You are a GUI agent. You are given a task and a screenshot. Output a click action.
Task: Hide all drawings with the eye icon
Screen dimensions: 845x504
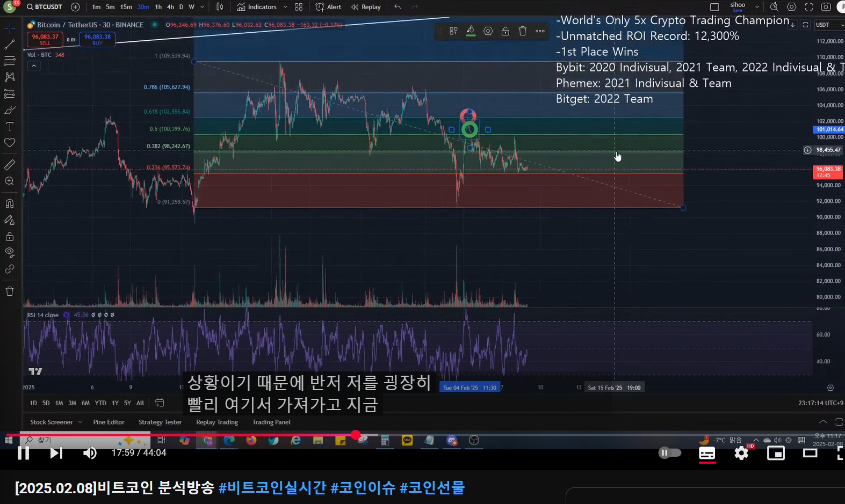point(10,252)
